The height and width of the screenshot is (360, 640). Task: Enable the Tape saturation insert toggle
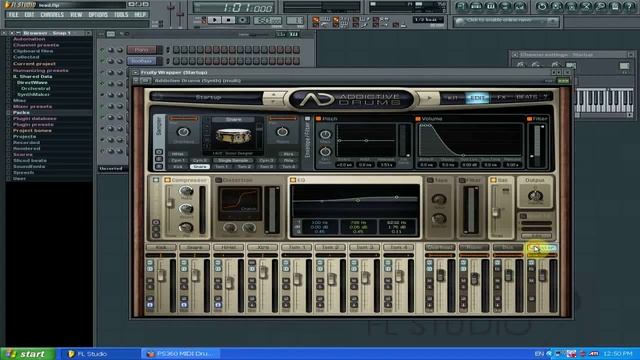pyautogui.click(x=430, y=180)
